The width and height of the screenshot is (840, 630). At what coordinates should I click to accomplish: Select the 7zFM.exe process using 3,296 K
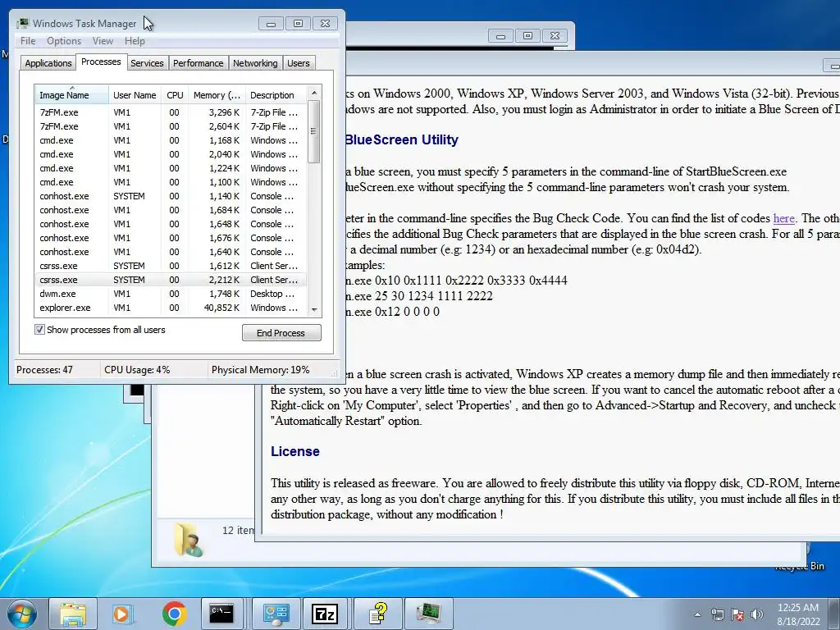(171, 112)
